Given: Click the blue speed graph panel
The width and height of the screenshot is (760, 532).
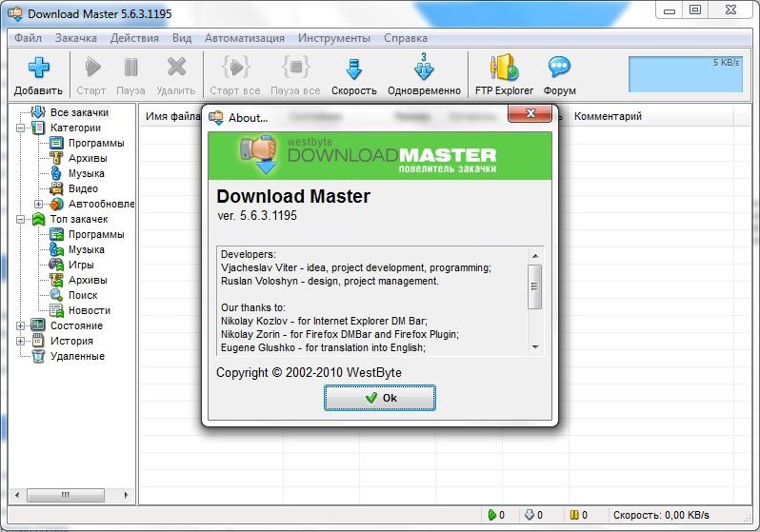Looking at the screenshot, I should [x=686, y=74].
